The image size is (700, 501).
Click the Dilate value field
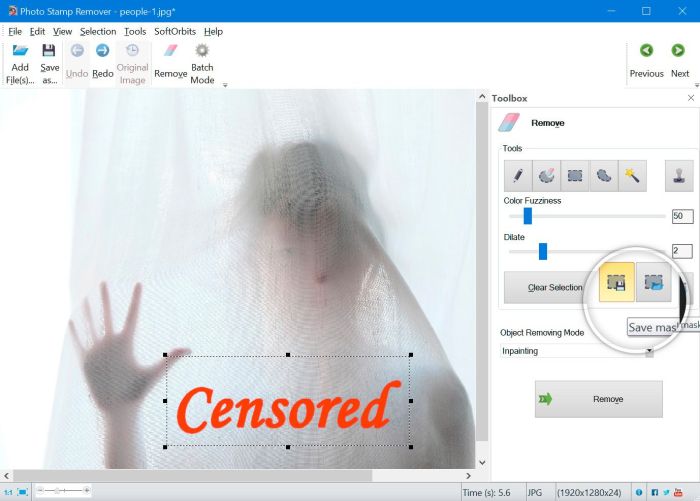(682, 251)
